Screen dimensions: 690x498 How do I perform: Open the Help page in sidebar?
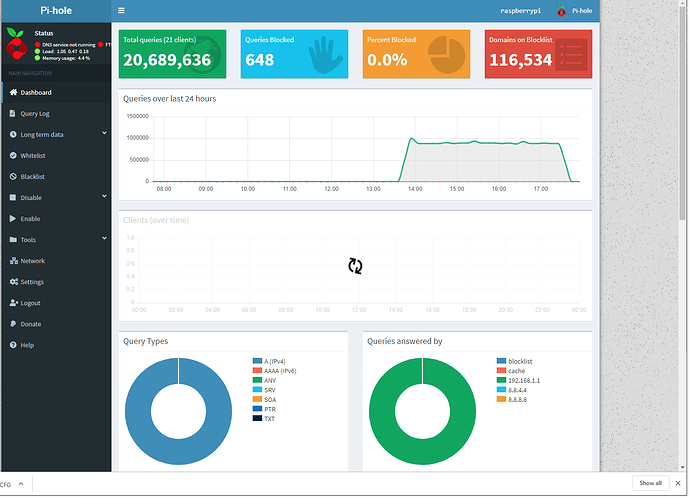(27, 345)
